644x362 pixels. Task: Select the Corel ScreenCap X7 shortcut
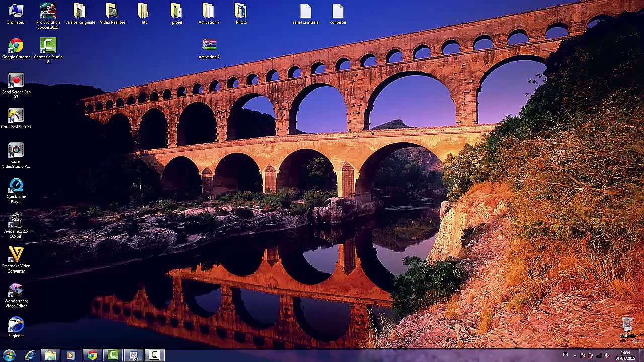pyautogui.click(x=16, y=85)
